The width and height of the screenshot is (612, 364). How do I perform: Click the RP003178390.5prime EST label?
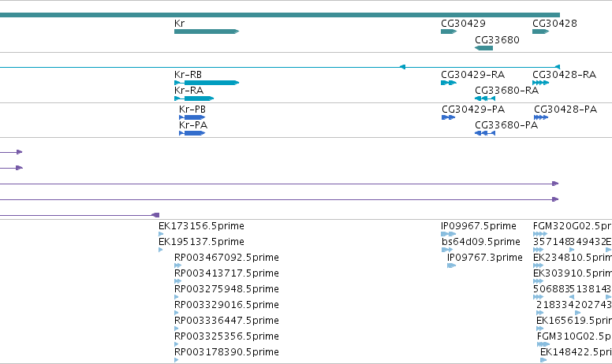coord(227,352)
